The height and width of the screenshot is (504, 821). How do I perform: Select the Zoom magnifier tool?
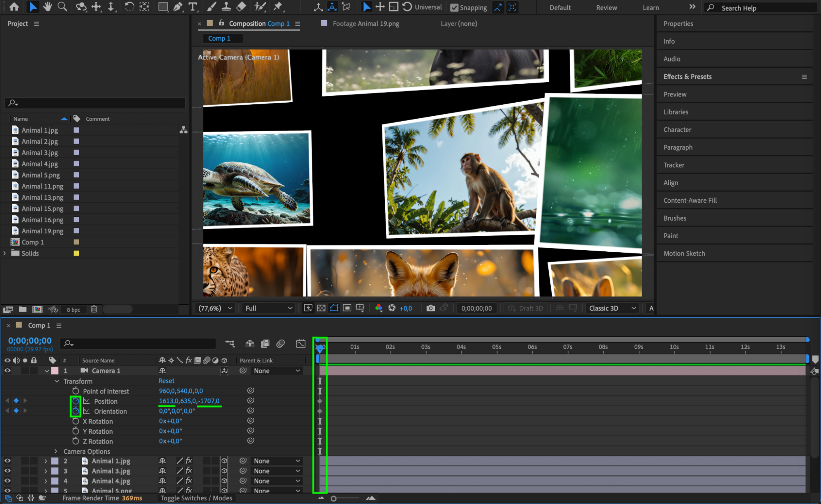[x=62, y=7]
